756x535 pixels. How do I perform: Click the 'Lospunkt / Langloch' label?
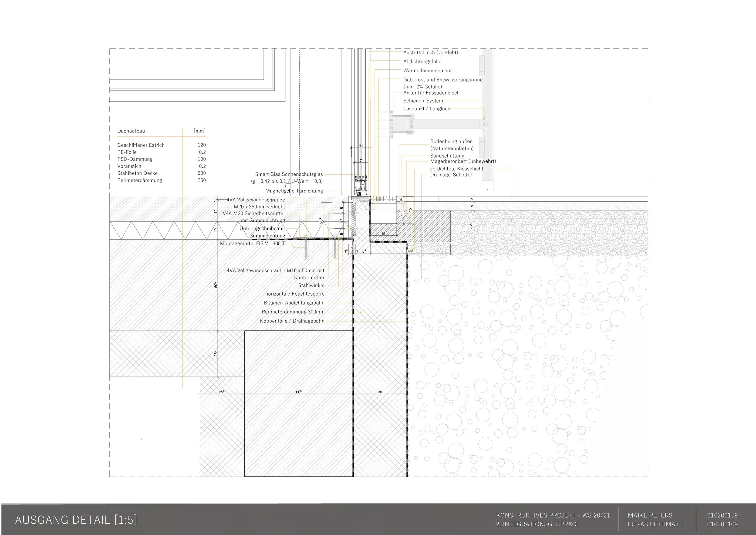tap(426, 109)
